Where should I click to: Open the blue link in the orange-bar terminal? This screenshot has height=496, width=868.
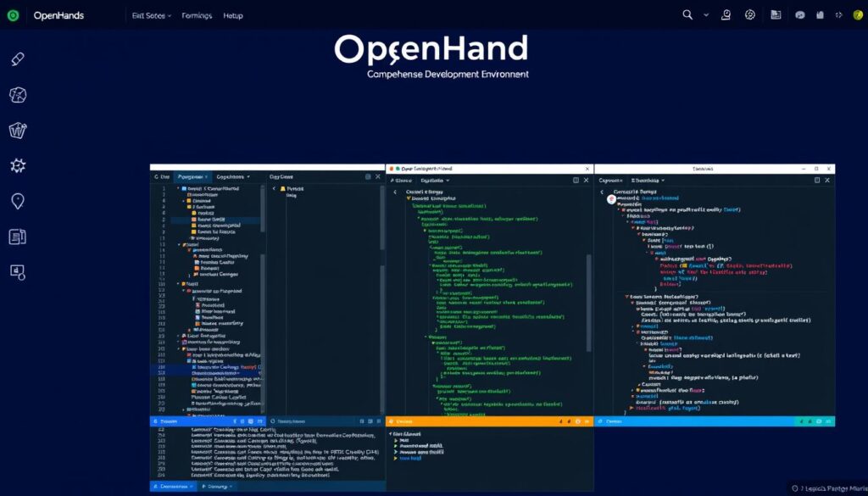click(410, 459)
